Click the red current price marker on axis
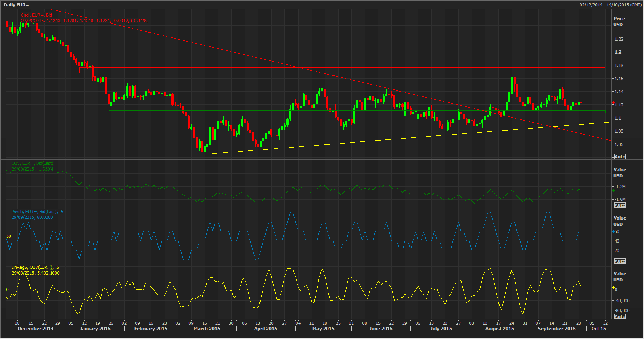 point(613,103)
